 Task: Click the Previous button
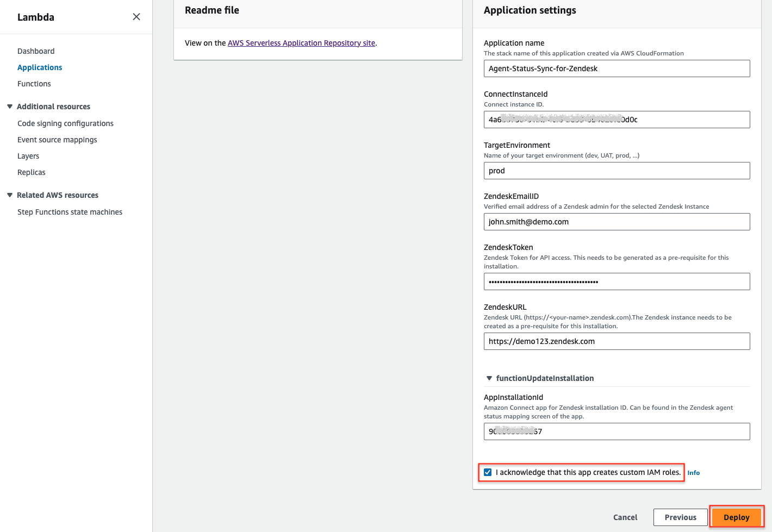(x=680, y=517)
